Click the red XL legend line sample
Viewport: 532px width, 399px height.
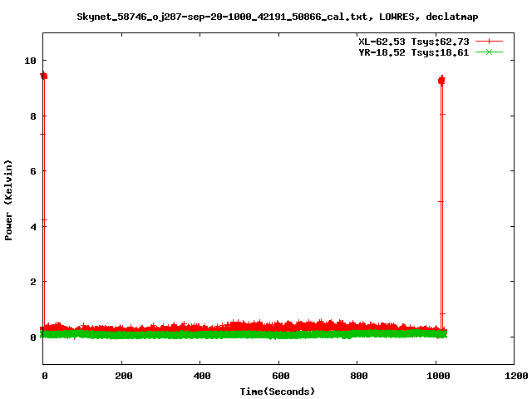(489, 42)
